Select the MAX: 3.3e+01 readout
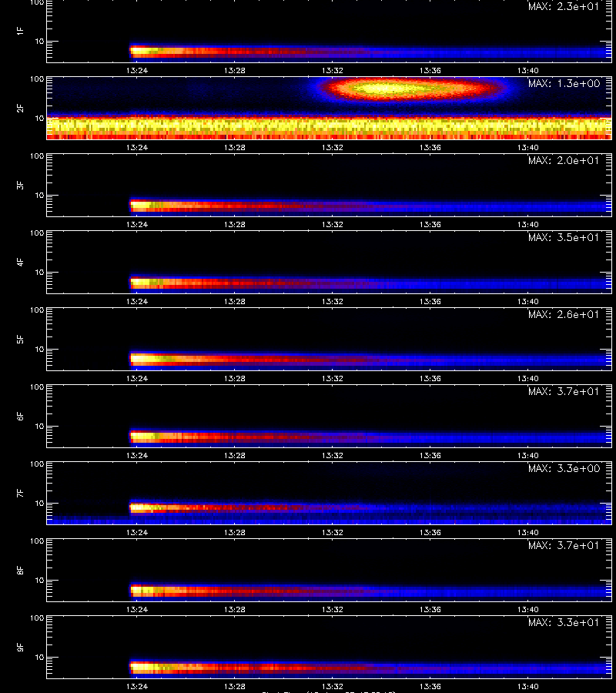616x693 pixels. tap(564, 622)
